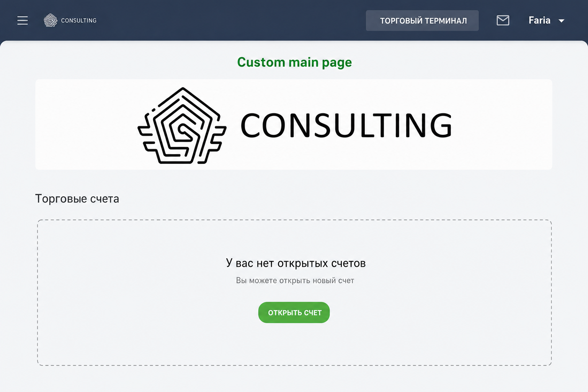Image resolution: width=588 pixels, height=392 pixels.
Task: Open the hamburger navigation menu
Action: [23, 20]
